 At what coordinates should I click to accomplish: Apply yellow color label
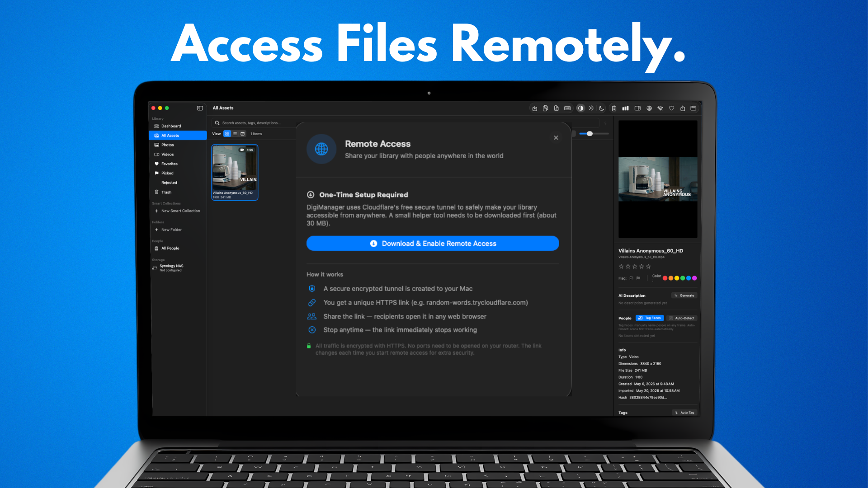point(677,278)
